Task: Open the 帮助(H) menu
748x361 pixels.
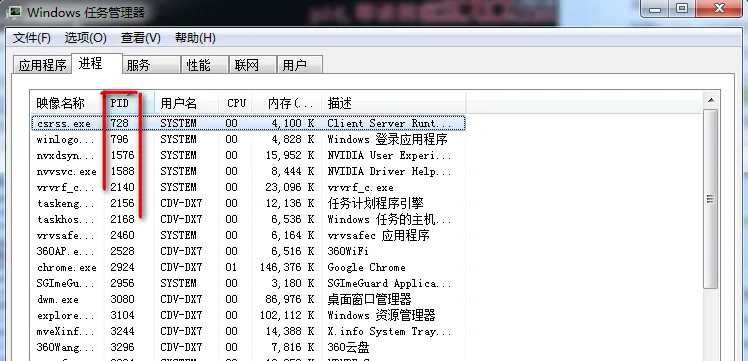Action: [195, 38]
